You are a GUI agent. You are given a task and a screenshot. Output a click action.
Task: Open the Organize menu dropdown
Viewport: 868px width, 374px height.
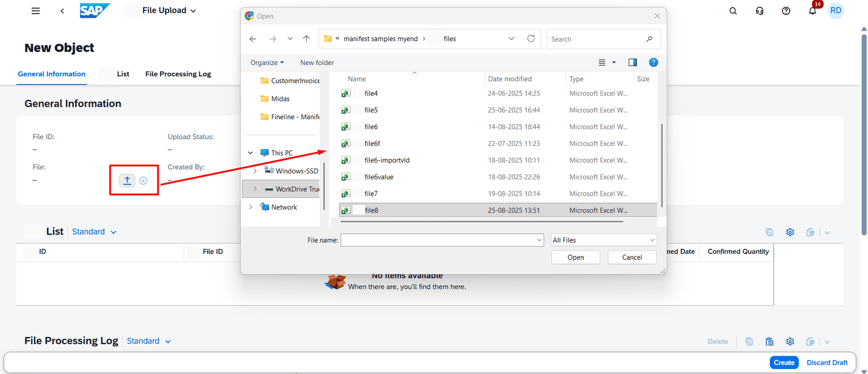pyautogui.click(x=267, y=62)
